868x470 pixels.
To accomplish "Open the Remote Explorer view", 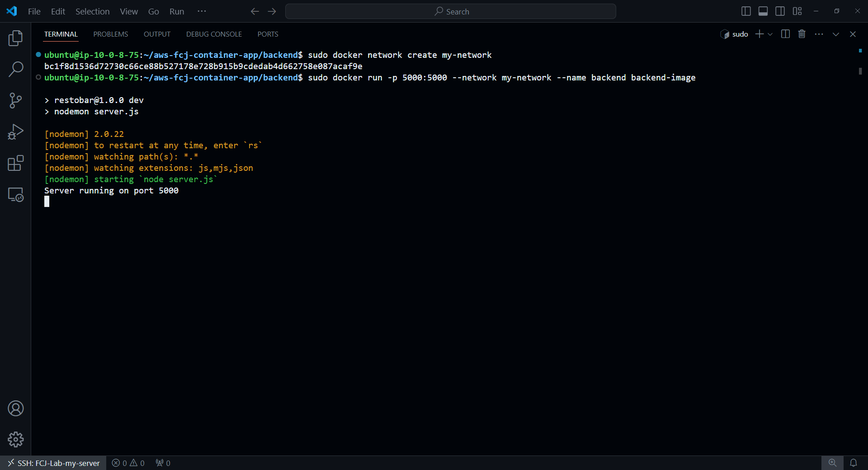I will pos(15,195).
